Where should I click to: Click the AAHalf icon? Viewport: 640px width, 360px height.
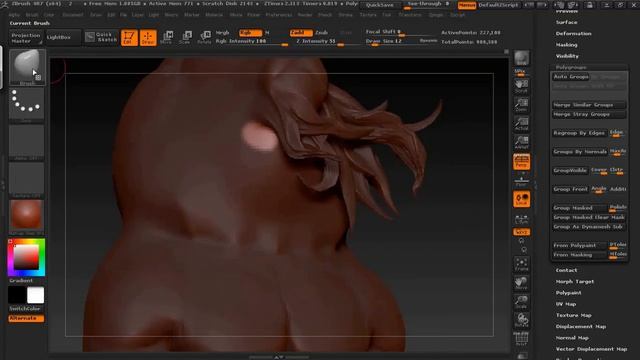point(521,142)
